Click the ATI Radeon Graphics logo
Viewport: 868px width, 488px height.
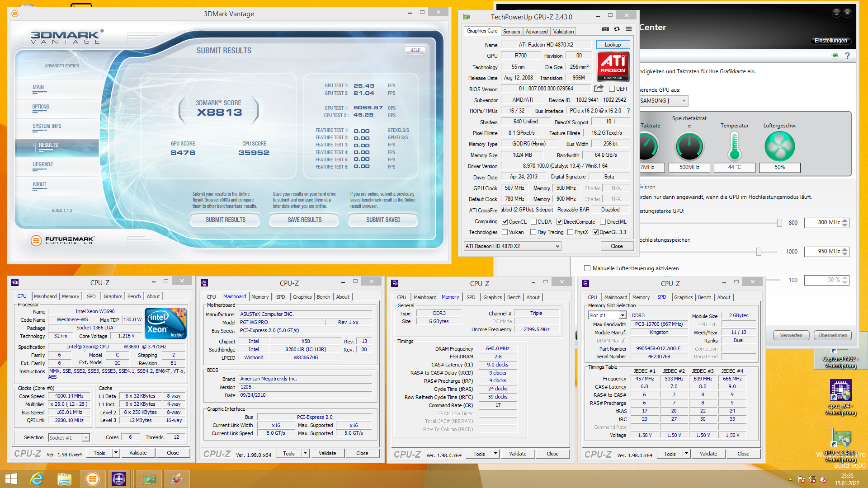(613, 66)
